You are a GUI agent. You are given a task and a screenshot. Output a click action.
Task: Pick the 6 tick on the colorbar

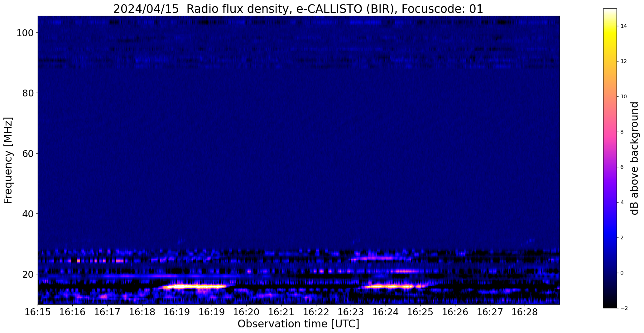tap(622, 167)
